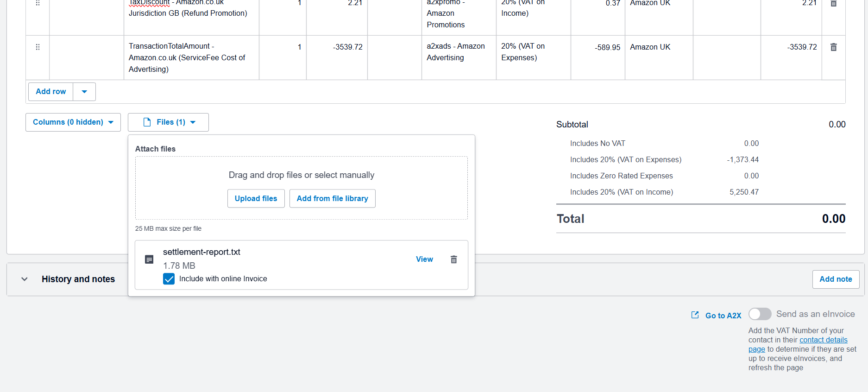868x392 pixels.
Task: Delete the TaxDiscount Refund Promotion row via trash icon
Action: [833, 3]
